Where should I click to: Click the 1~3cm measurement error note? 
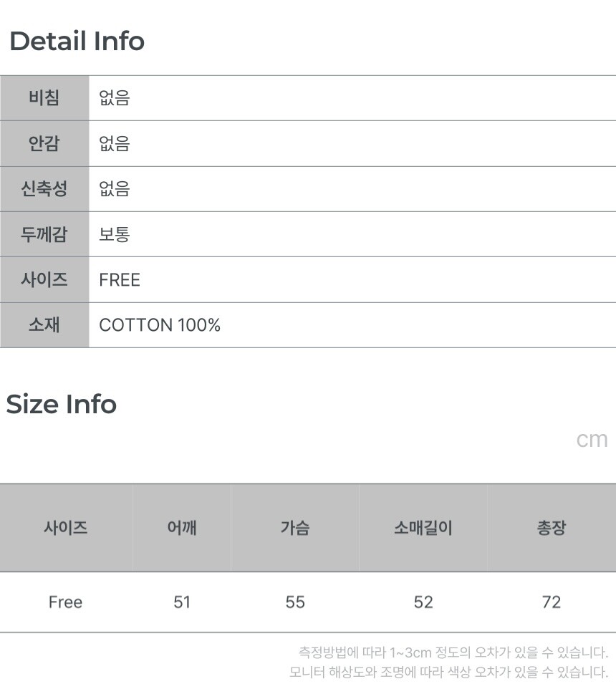pyautogui.click(x=453, y=652)
